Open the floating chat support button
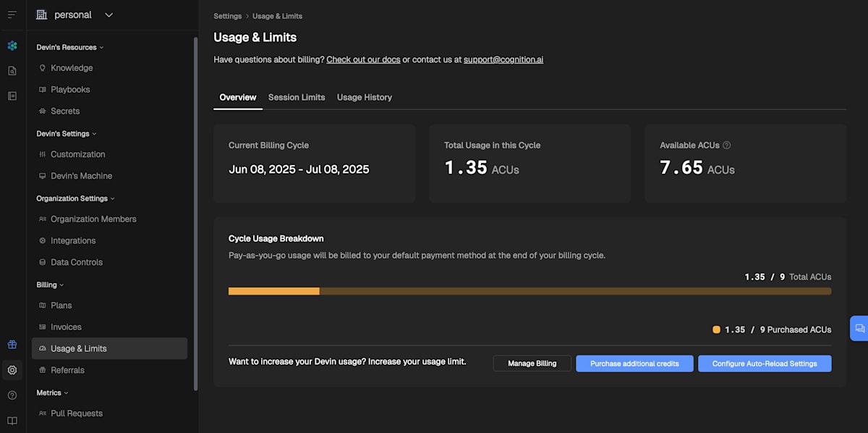Viewport: 868px width, 433px height. pyautogui.click(x=859, y=328)
